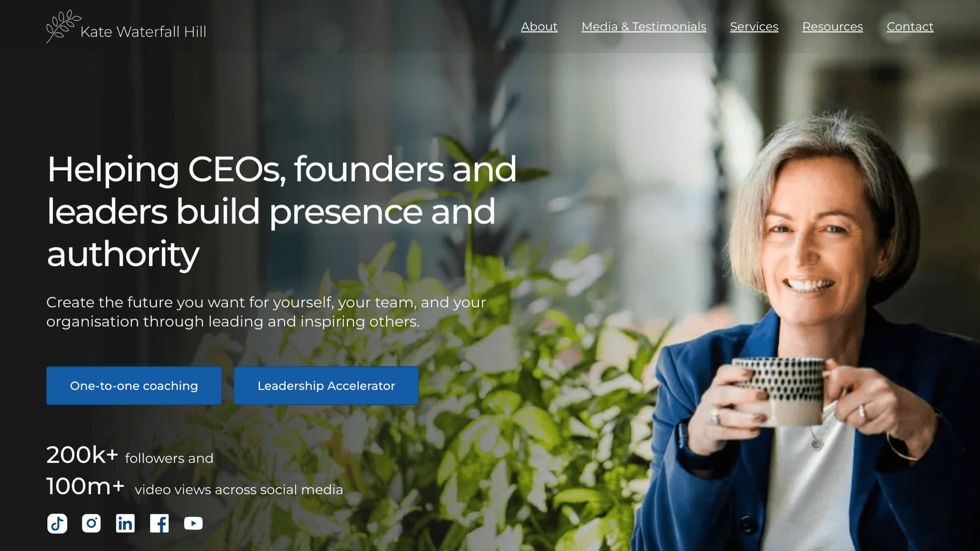Click the One-to-one coaching button
This screenshot has height=551, width=980.
click(134, 386)
